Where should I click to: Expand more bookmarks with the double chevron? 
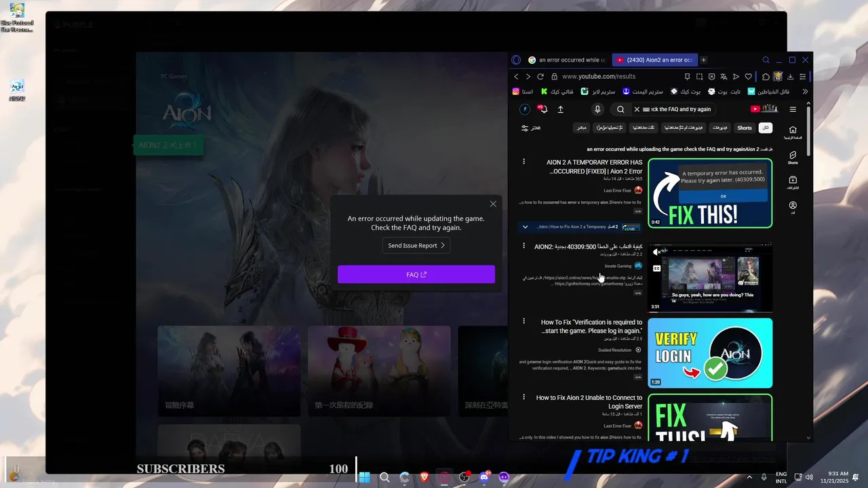tap(805, 91)
